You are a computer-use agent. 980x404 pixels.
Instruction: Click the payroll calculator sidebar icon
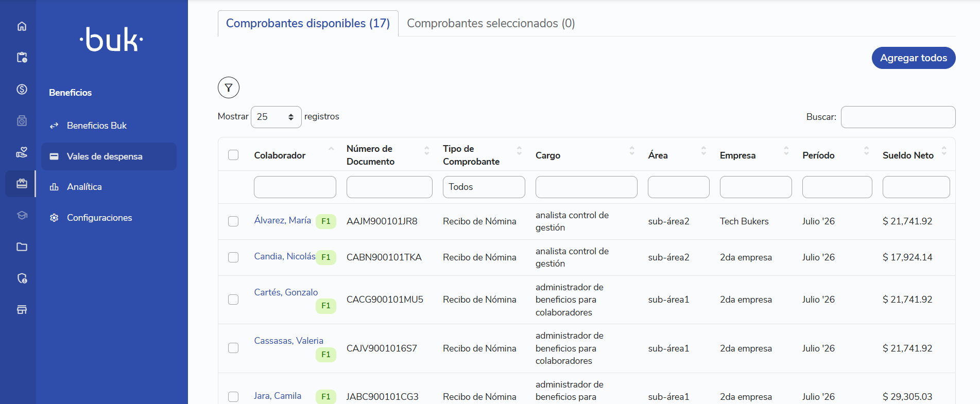pyautogui.click(x=22, y=120)
